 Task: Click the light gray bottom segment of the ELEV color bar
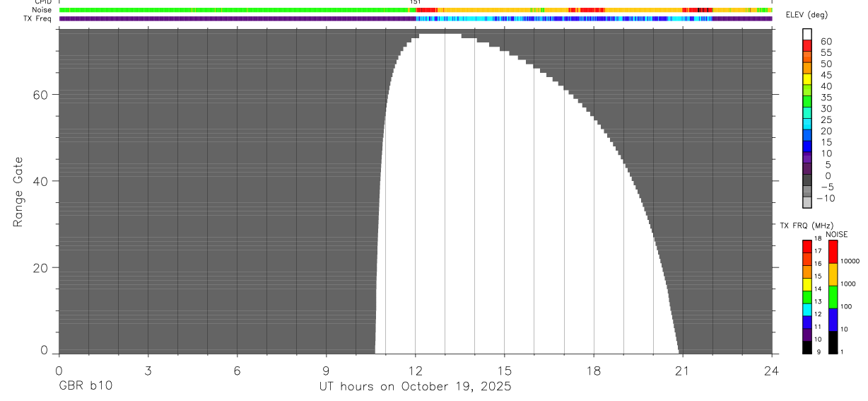[807, 202]
